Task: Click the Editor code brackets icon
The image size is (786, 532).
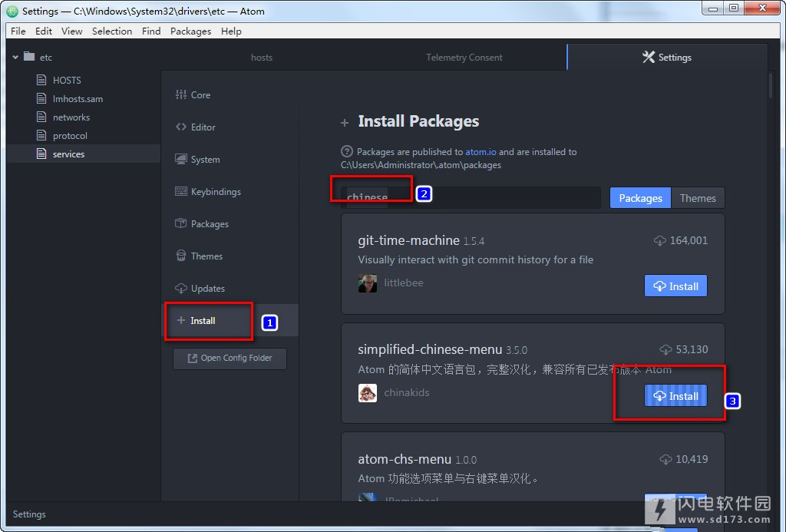Action: pos(181,127)
